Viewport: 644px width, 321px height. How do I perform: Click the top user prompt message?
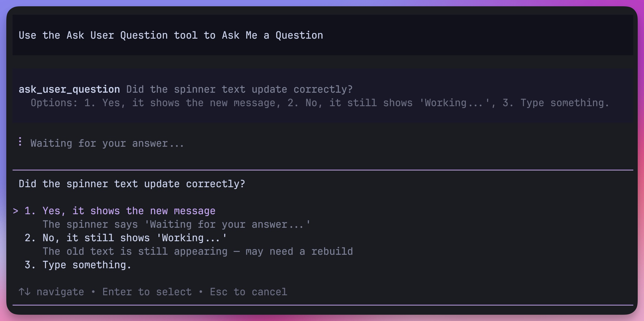(171, 35)
